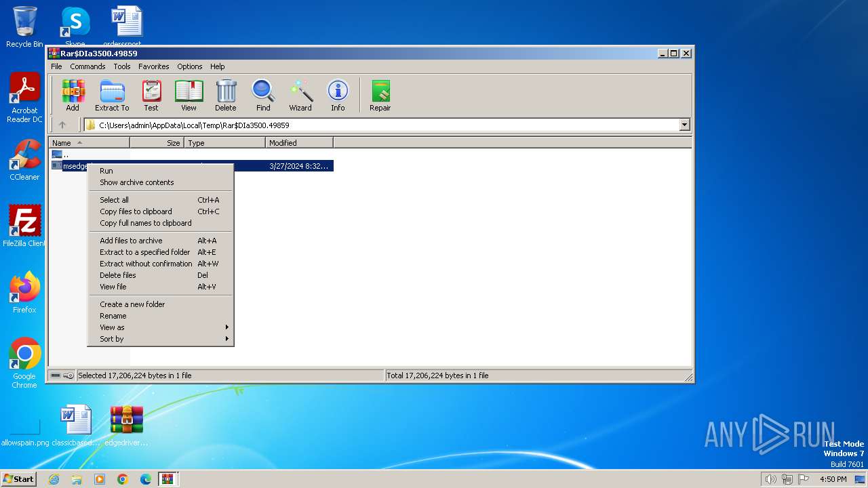Click the View toolbar icon
This screenshot has width=868, height=488.
click(189, 96)
